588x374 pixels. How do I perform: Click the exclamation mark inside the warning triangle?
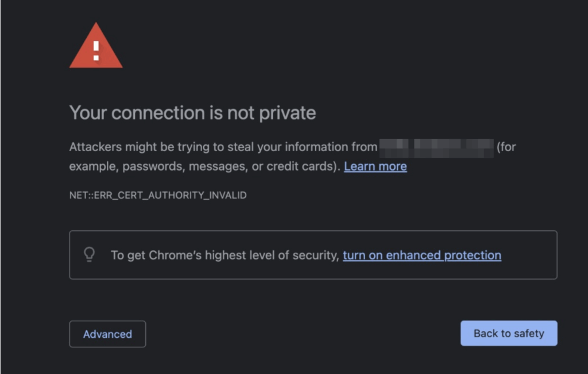click(96, 51)
